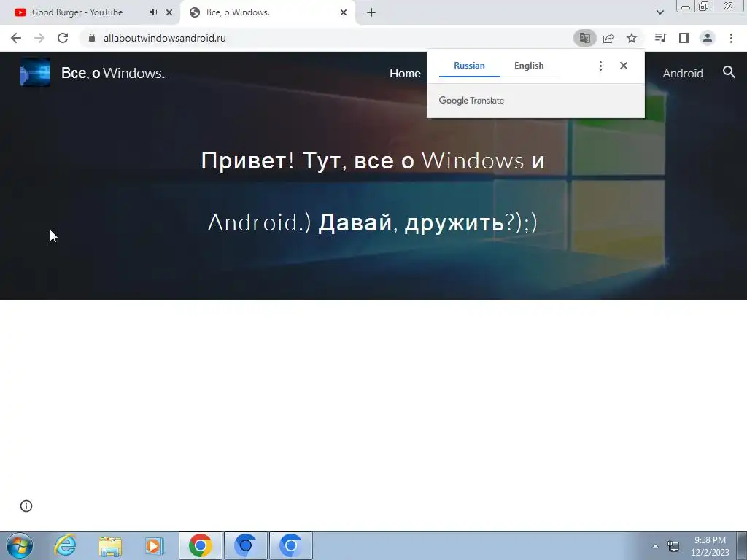Open the media controls icon
The image size is (747, 560).
[x=660, y=38]
